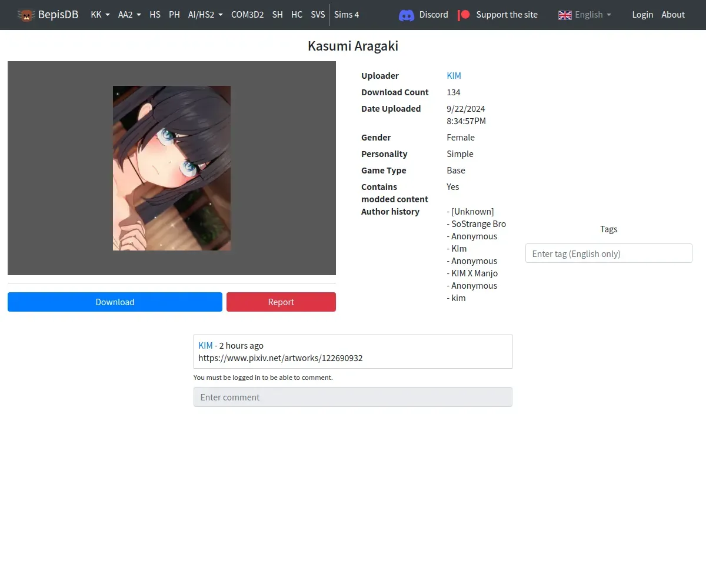Open the COM3D2 section

coord(247,15)
